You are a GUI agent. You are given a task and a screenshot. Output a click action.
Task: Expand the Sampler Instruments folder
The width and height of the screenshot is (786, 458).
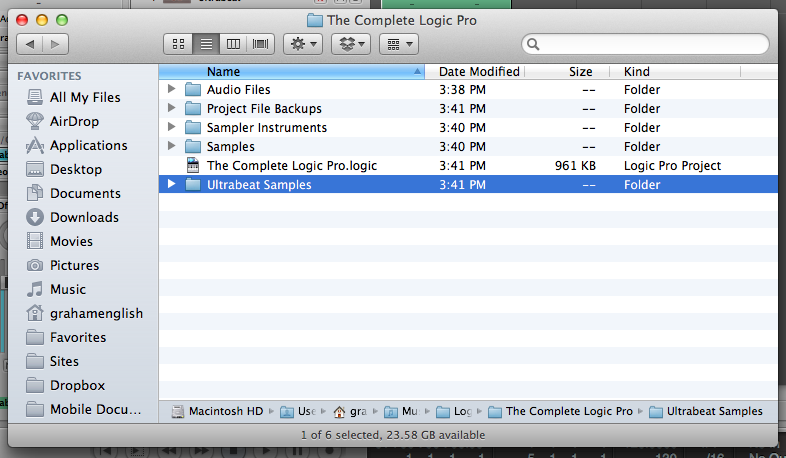point(172,128)
